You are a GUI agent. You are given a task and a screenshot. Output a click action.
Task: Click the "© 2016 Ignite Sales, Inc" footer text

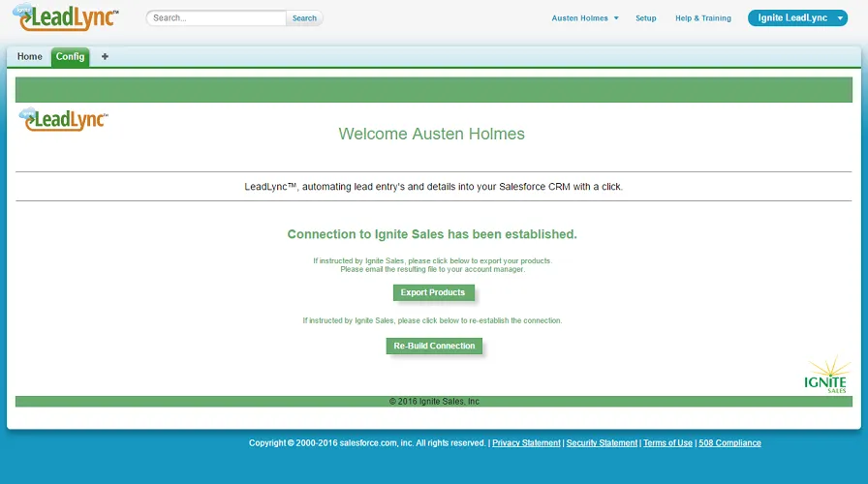tap(434, 402)
